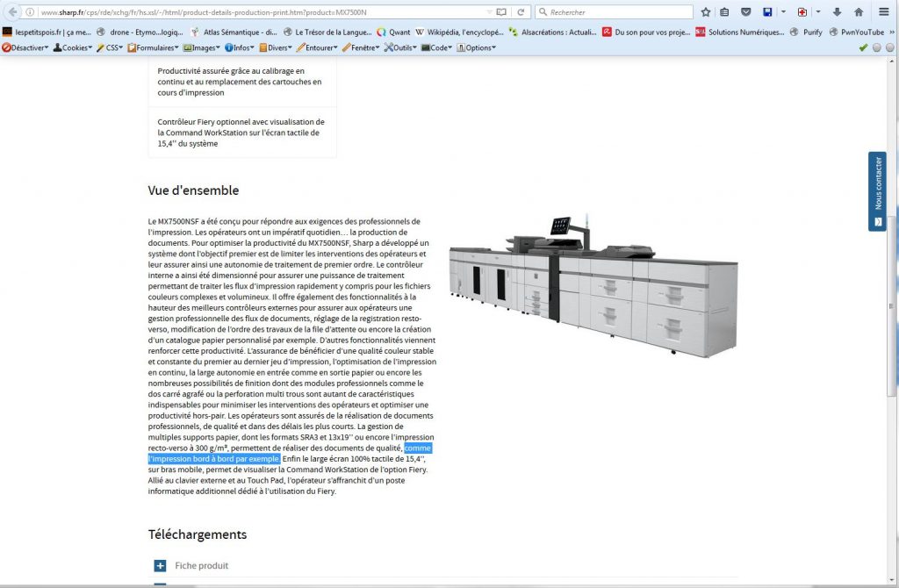Image resolution: width=899 pixels, height=588 pixels.
Task: Open the Wikipédia bookmark
Action: pyautogui.click(x=459, y=32)
